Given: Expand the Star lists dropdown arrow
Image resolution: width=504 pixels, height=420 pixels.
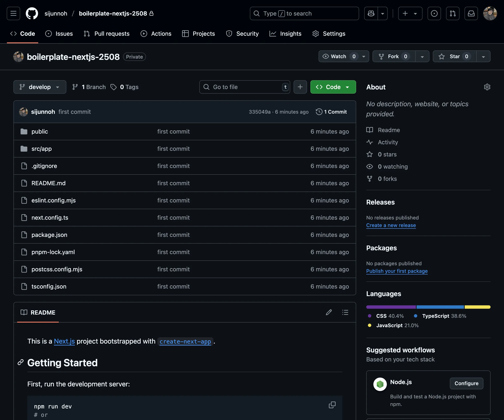Looking at the screenshot, I should (x=483, y=56).
